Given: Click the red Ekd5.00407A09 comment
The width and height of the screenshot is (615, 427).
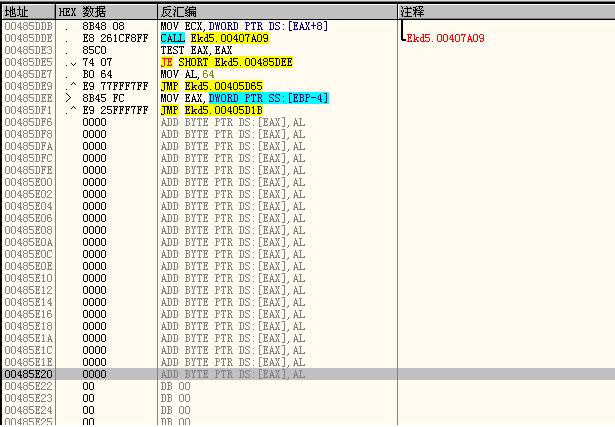Looking at the screenshot, I should [445, 38].
